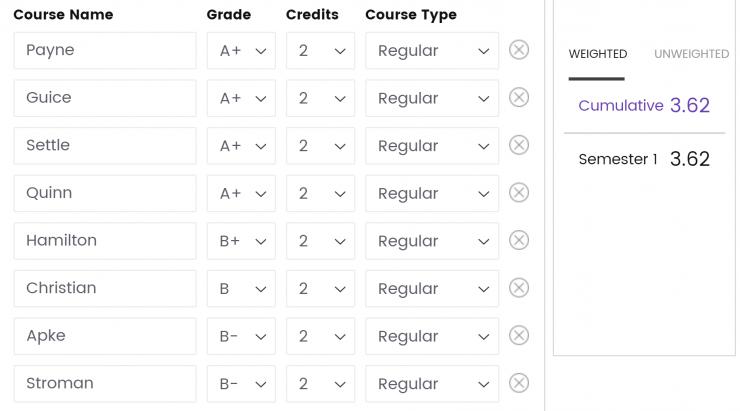Open the grade dropdown for Payne
The height and width of the screenshot is (411, 740).
pyautogui.click(x=241, y=50)
